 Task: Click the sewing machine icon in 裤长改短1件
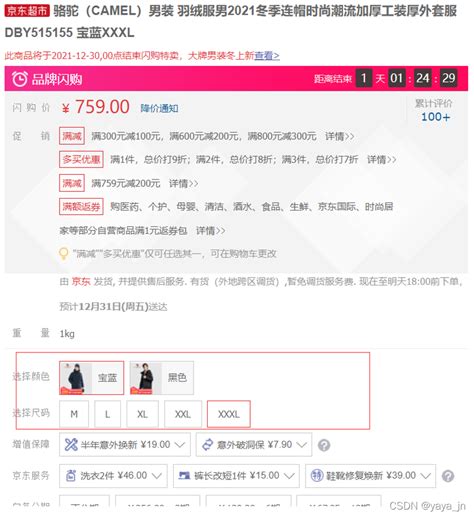point(184,475)
